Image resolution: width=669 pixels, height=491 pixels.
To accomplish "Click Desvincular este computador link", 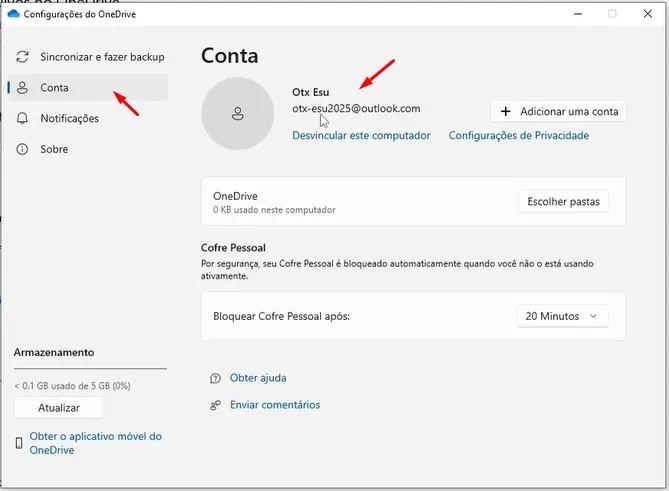I will point(361,135).
